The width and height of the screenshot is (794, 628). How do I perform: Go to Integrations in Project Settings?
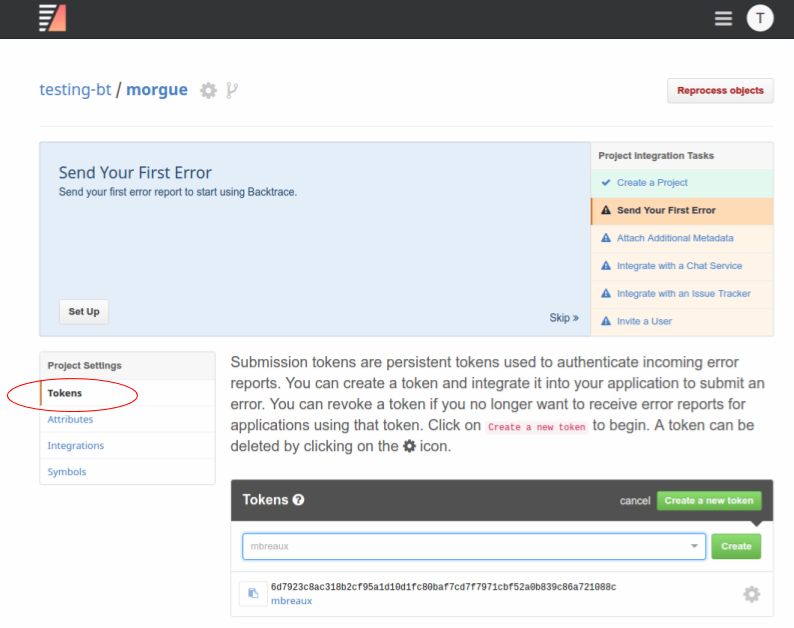click(75, 445)
